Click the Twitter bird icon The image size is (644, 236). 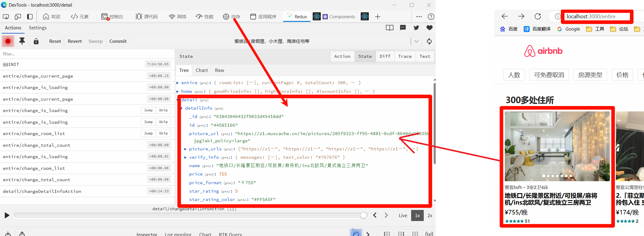[x=416, y=28]
